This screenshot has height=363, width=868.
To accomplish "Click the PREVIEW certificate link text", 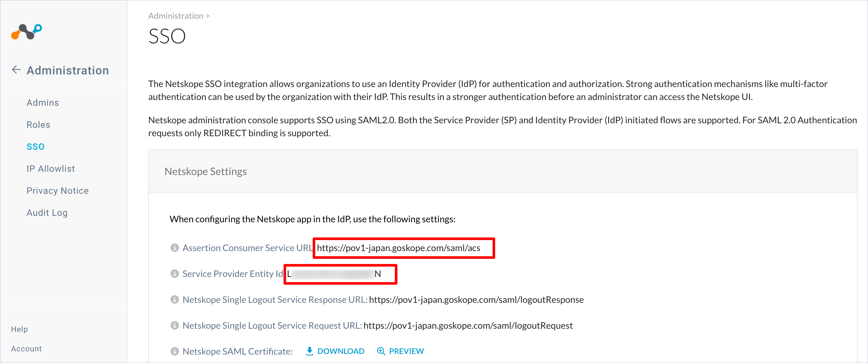I will point(406,351).
